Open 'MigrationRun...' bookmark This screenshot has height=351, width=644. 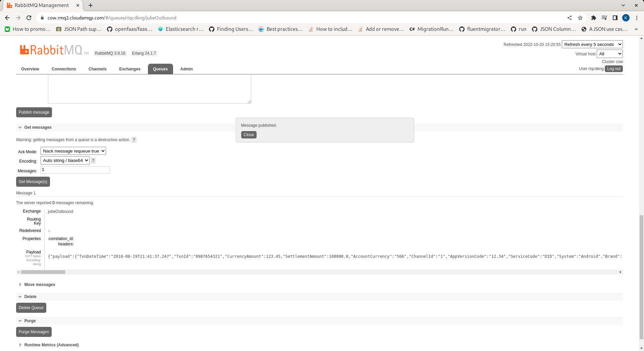coord(432,29)
